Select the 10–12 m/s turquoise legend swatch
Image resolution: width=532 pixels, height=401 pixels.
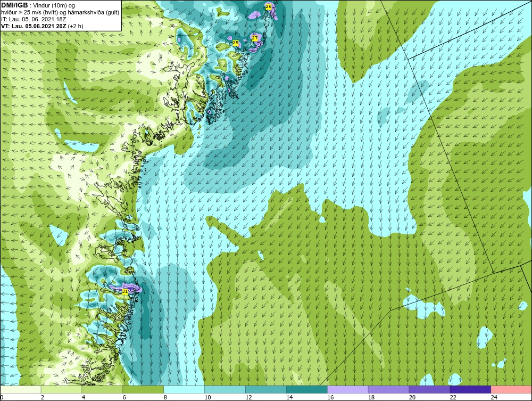coord(225,389)
